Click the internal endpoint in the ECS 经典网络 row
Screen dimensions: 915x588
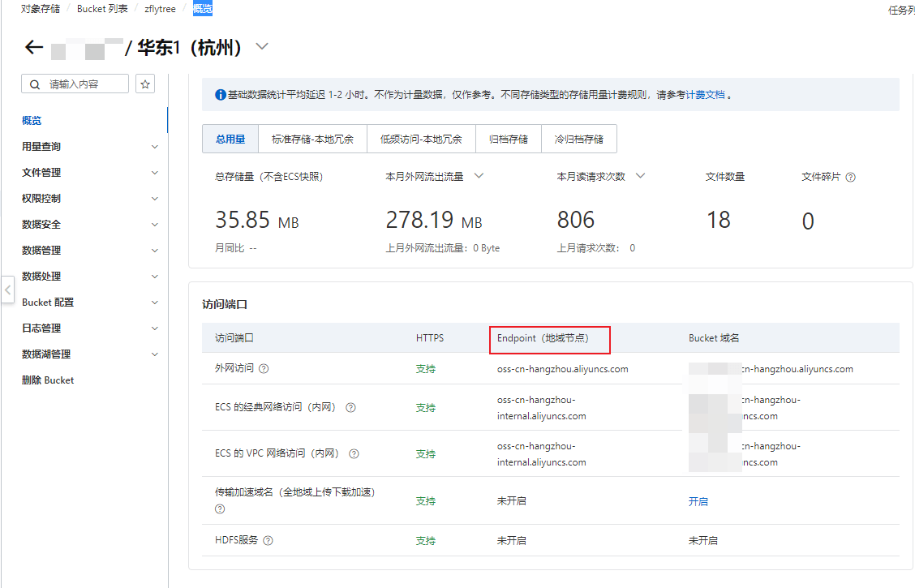tap(542, 408)
